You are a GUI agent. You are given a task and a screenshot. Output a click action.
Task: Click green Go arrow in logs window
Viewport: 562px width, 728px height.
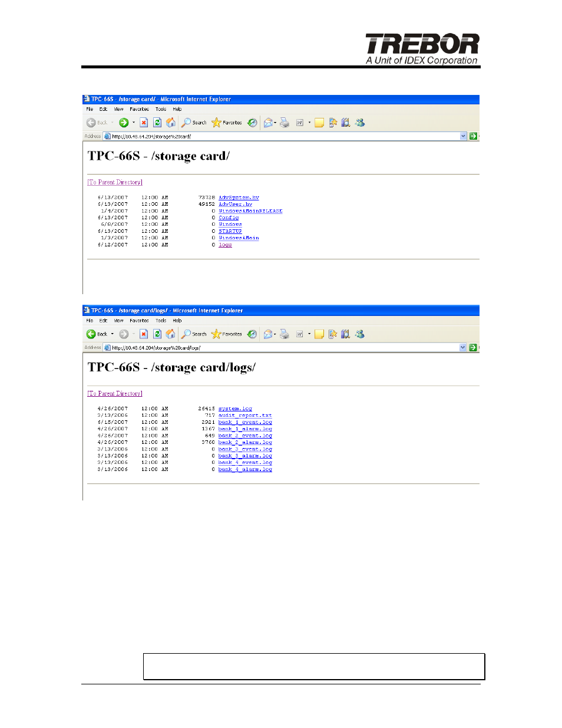coord(473,348)
